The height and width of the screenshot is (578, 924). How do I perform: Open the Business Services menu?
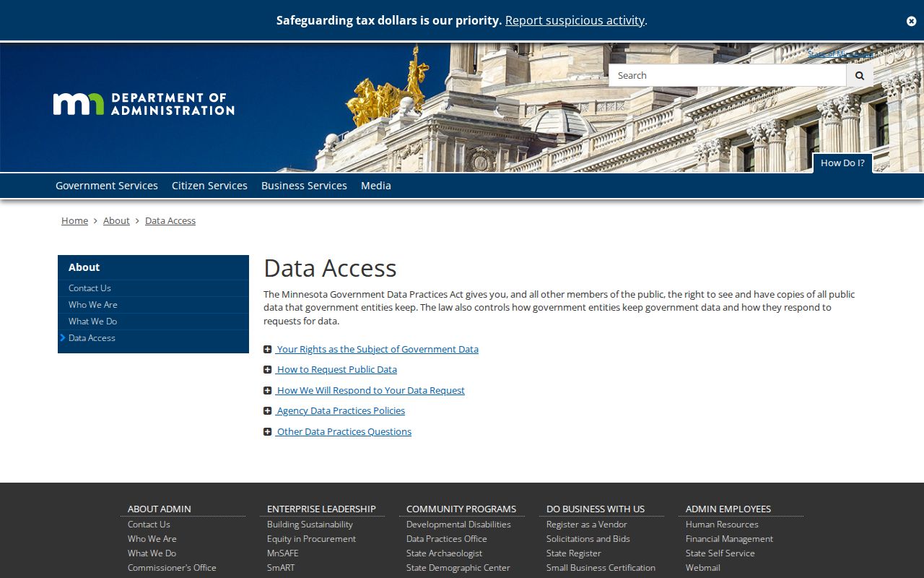tap(304, 186)
